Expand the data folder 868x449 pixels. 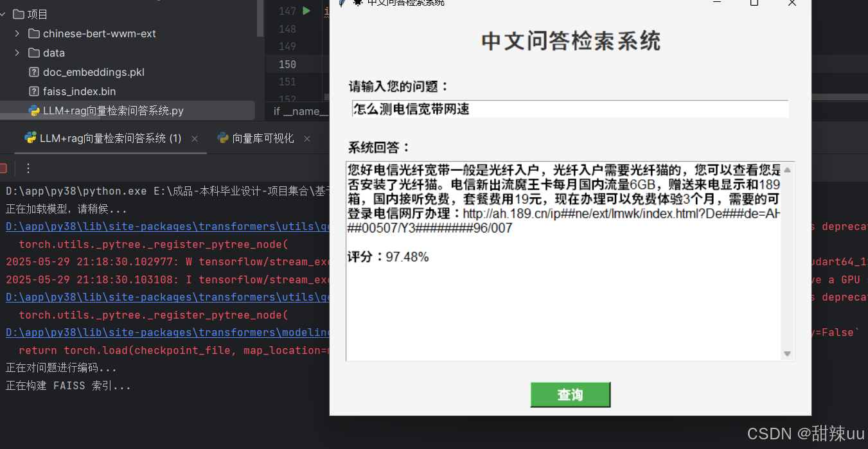(17, 53)
